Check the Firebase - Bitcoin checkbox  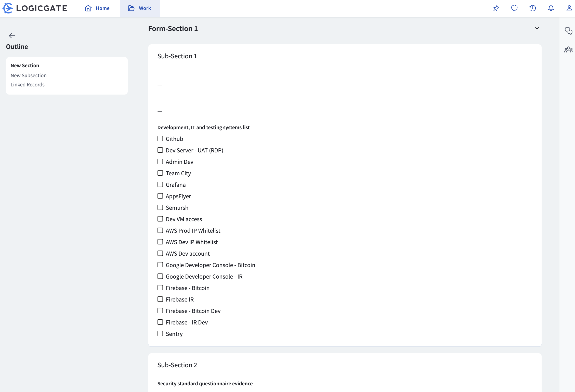160,288
